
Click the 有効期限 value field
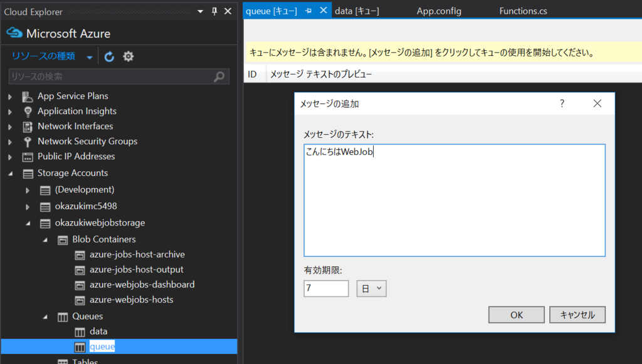(x=326, y=288)
